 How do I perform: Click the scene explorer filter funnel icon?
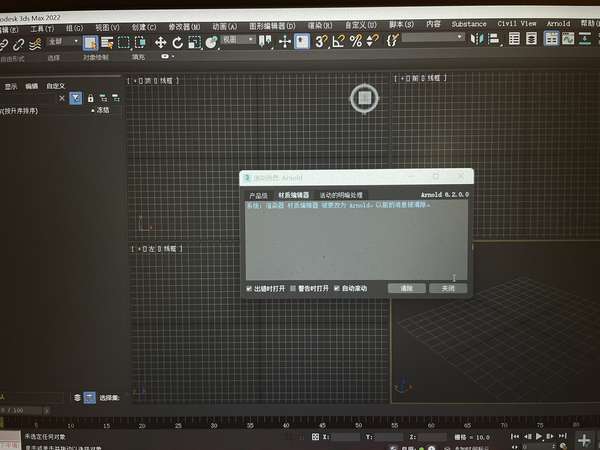click(76, 98)
